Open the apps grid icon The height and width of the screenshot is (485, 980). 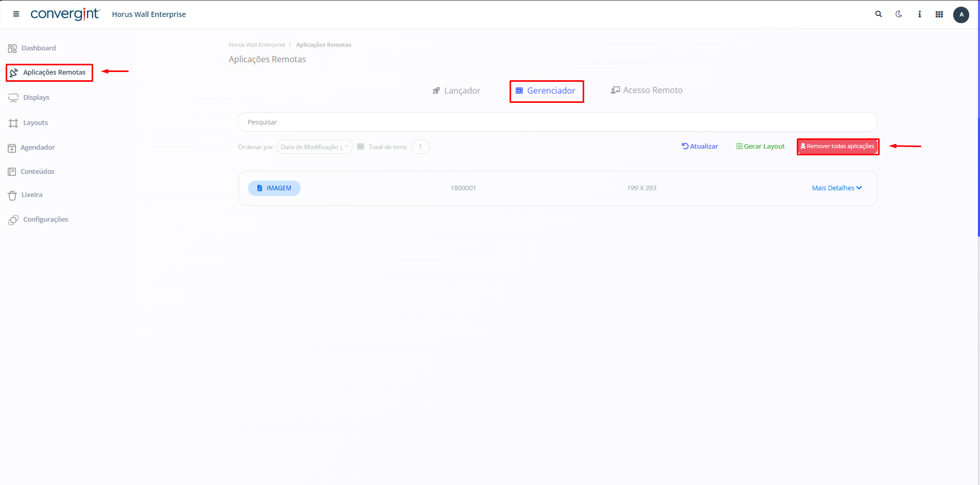pos(939,14)
